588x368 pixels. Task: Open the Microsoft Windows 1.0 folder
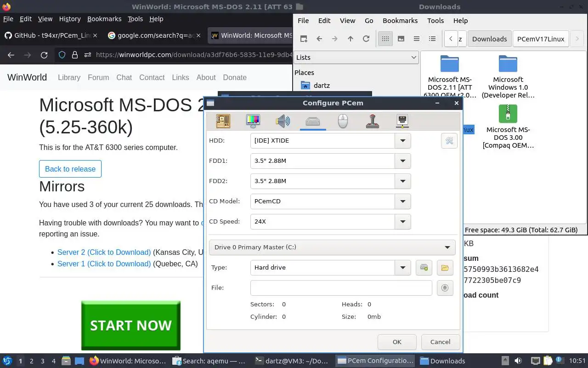pyautogui.click(x=508, y=77)
